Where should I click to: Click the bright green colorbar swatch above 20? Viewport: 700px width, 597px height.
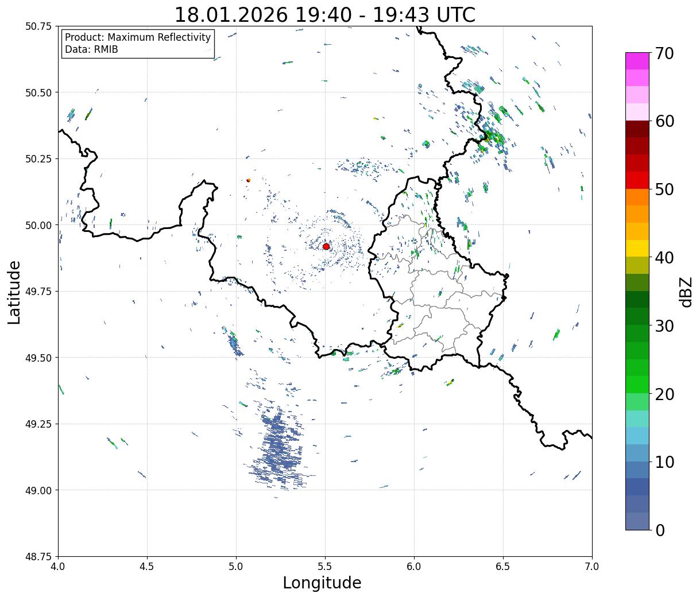click(637, 385)
